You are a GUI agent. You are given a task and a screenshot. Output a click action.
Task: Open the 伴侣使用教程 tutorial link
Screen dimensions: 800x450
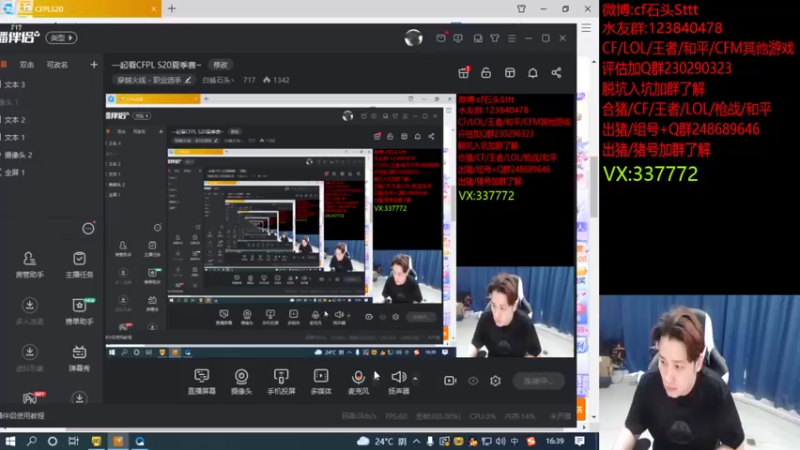tap(22, 416)
